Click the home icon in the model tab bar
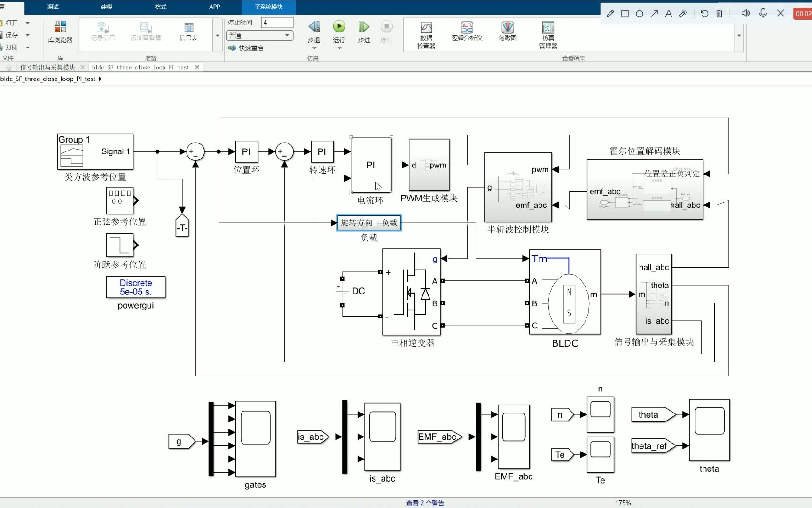The width and height of the screenshot is (812, 508). [x=8, y=67]
